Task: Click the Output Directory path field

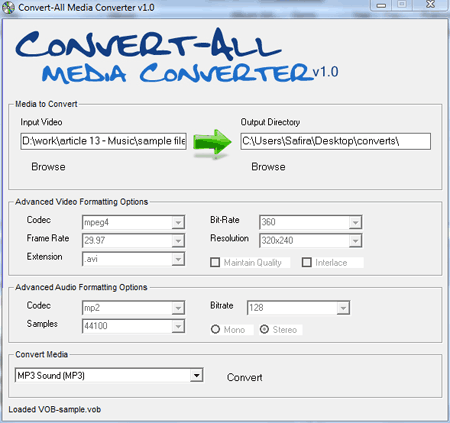Action: tap(336, 141)
